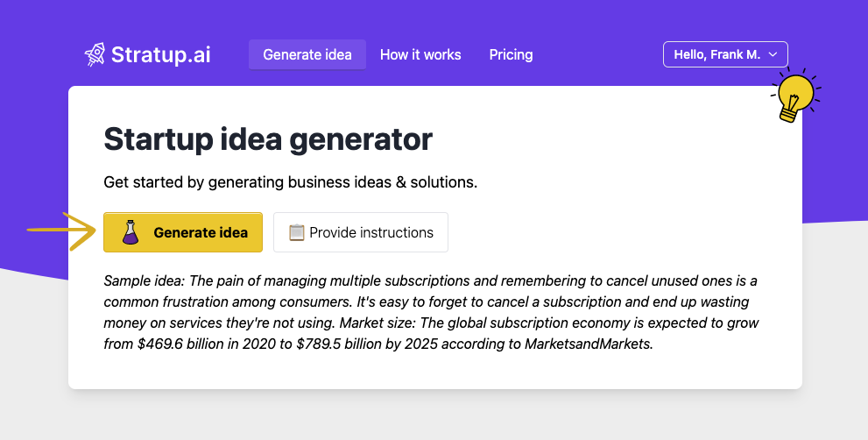Viewport: 868px width, 440px height.
Task: Click the Startup idea generator heading
Action: [268, 138]
